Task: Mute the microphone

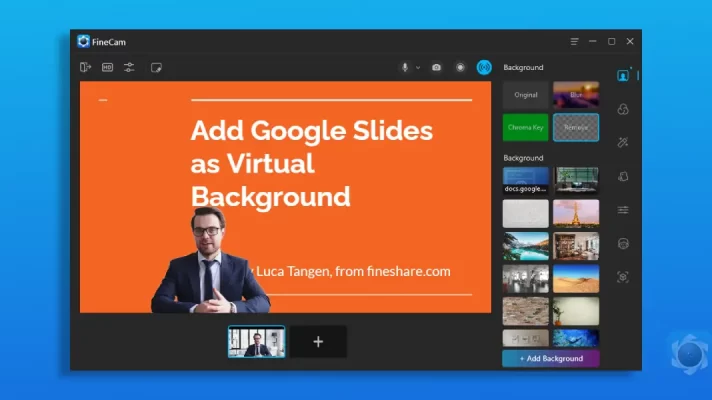Action: tap(405, 67)
